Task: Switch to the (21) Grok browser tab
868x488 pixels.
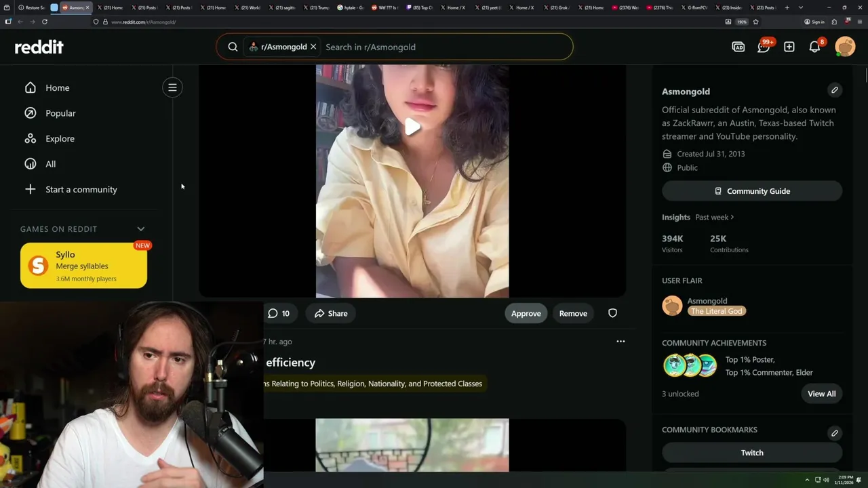Action: 556,7
